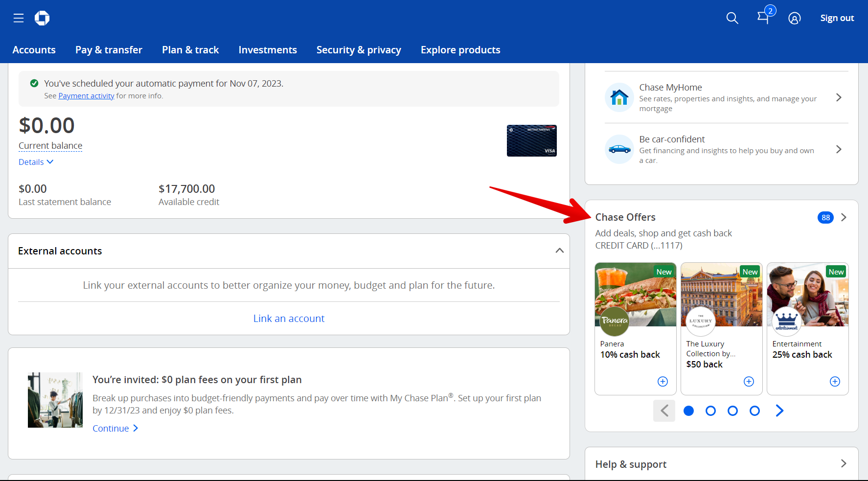This screenshot has height=481, width=868.
Task: Click the Luxury Collection logo icon
Action: (x=701, y=321)
